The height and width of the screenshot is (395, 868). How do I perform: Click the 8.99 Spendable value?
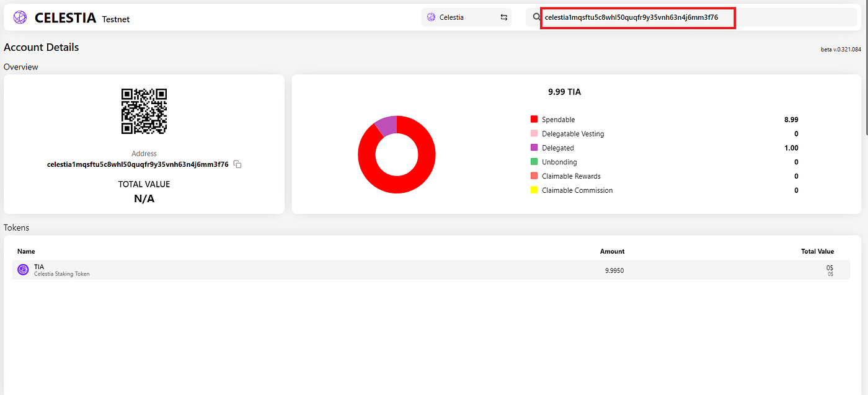[791, 119]
